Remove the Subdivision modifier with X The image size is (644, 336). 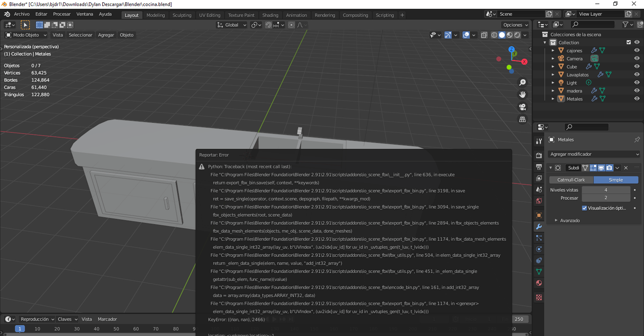[626, 168]
